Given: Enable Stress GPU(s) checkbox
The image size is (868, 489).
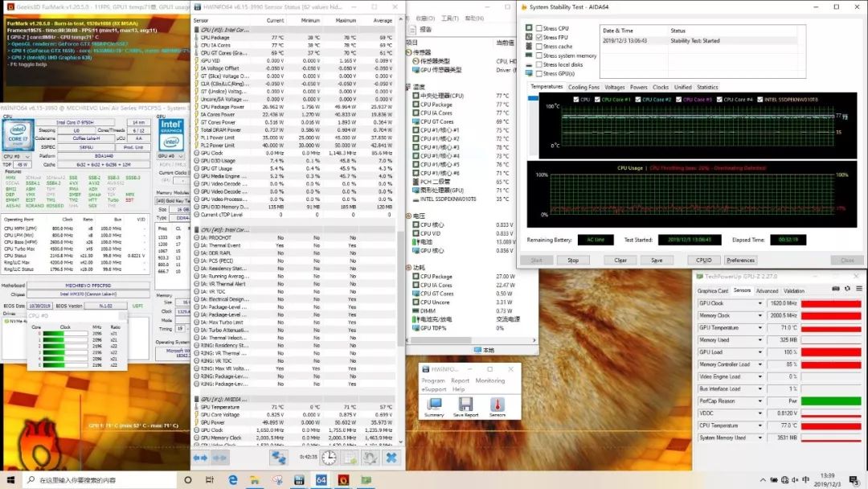Looking at the screenshot, I should pyautogui.click(x=538, y=73).
